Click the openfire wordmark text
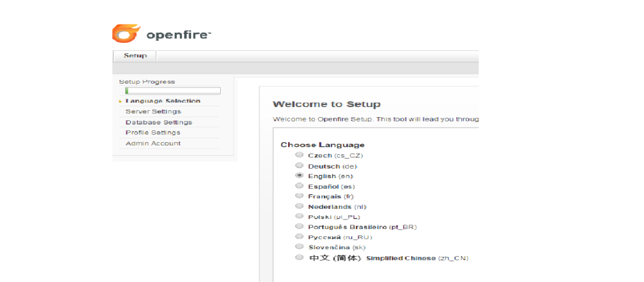 pos(179,35)
